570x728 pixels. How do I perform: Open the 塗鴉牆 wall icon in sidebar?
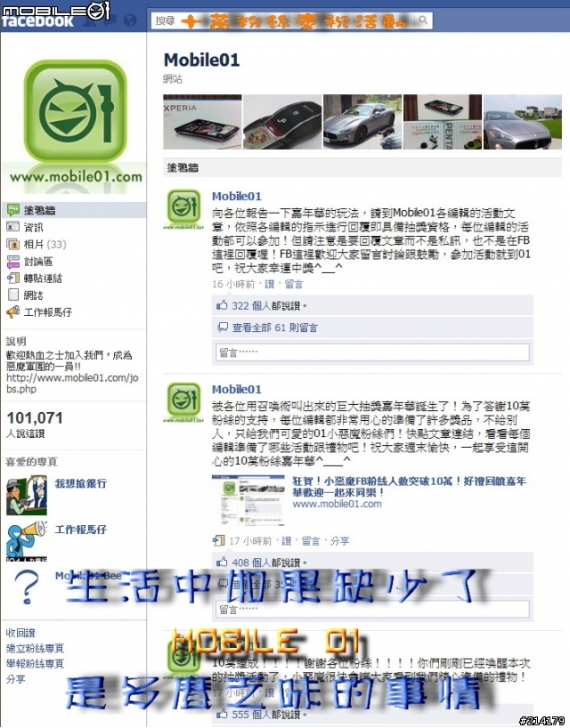tap(13, 210)
